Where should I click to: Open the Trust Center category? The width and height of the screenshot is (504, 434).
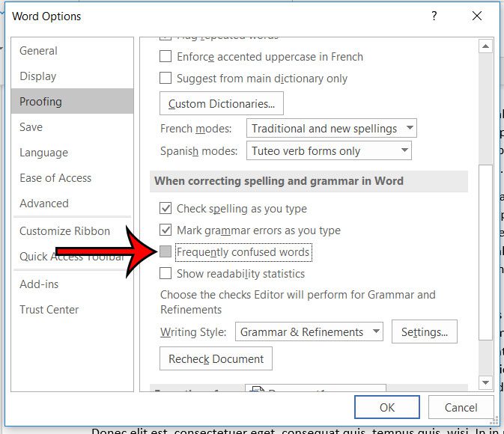(x=72, y=309)
